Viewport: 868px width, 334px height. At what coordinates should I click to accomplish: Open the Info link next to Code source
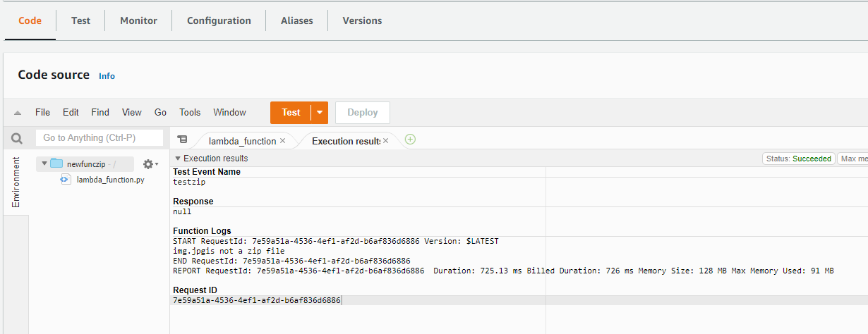point(107,76)
